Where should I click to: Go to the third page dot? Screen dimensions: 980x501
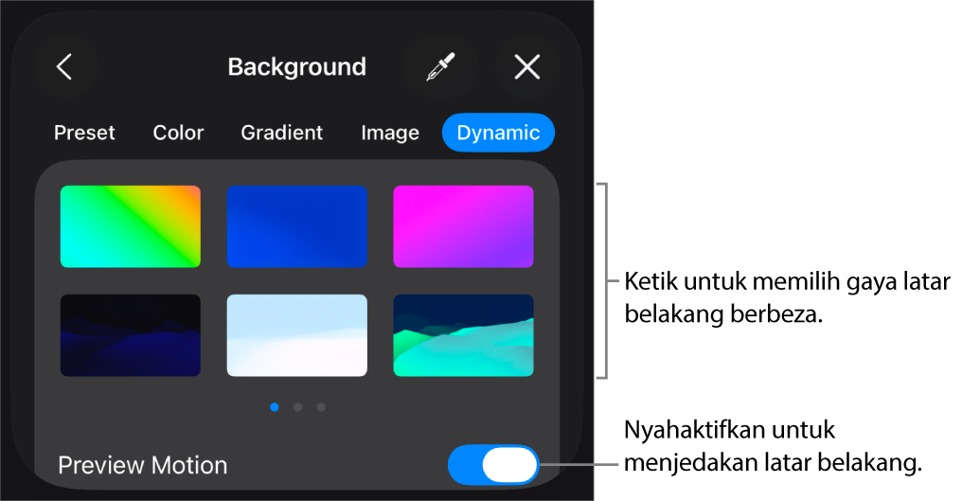click(321, 407)
